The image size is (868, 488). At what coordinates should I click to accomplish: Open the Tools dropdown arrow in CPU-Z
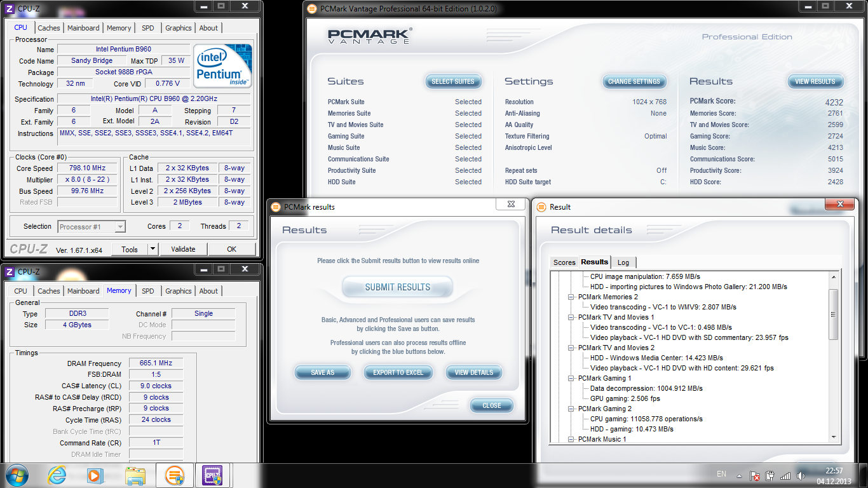[153, 249]
